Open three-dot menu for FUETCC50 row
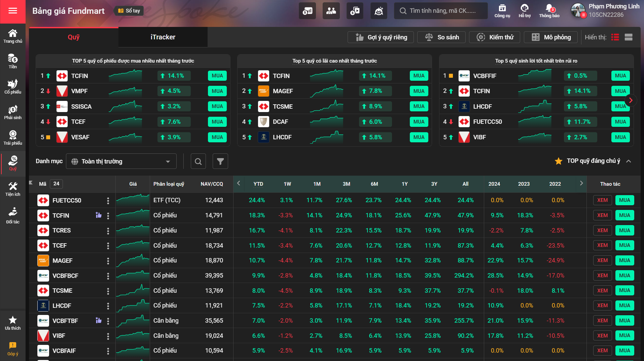The height and width of the screenshot is (361, 644). tap(108, 201)
